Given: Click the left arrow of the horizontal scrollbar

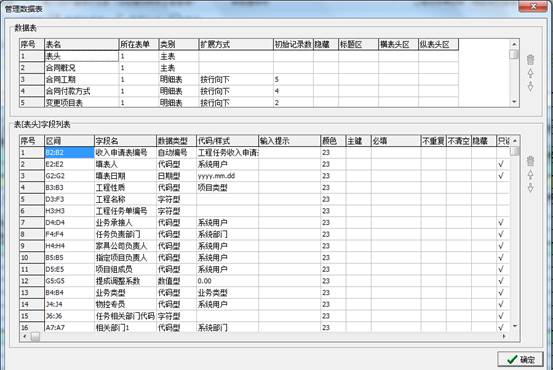Looking at the screenshot, I should click(x=24, y=336).
